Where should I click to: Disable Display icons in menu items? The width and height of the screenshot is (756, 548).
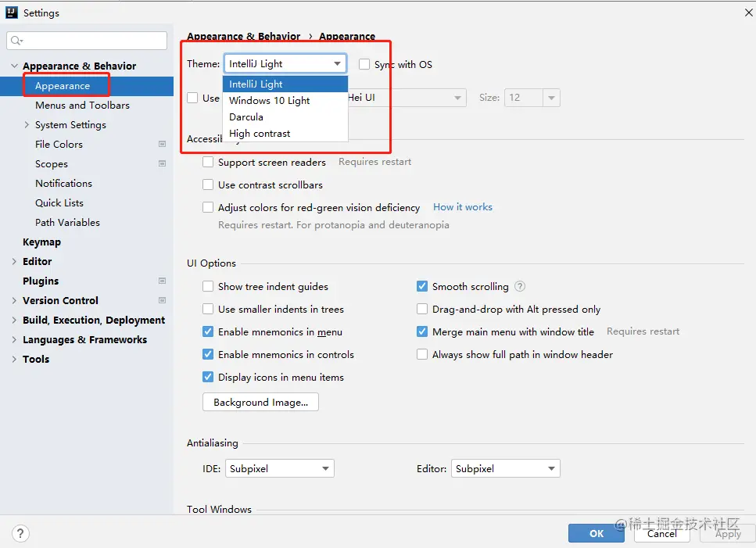coord(208,377)
